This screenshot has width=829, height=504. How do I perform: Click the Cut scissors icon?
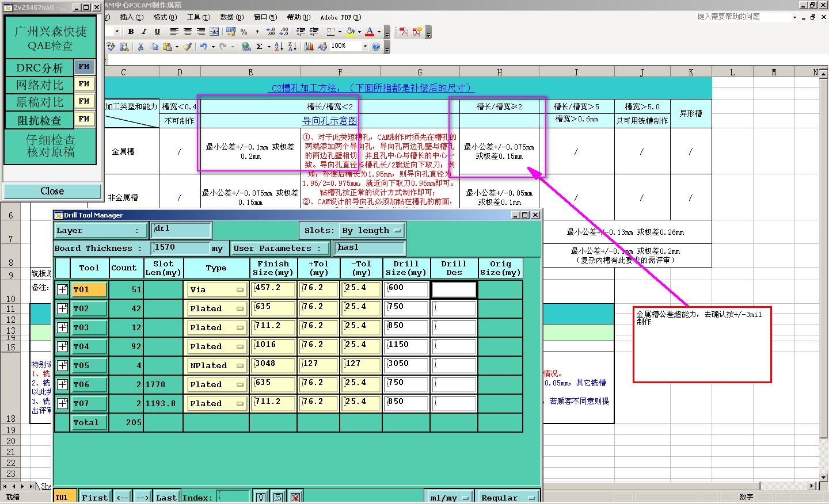(x=140, y=47)
